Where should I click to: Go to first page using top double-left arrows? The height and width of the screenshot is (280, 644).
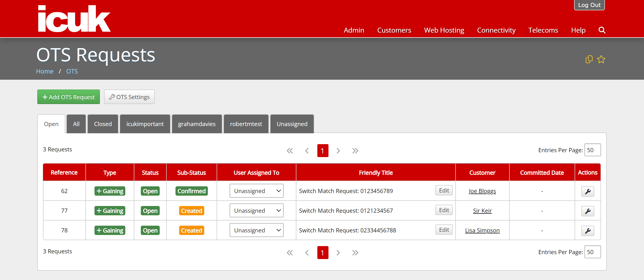290,151
